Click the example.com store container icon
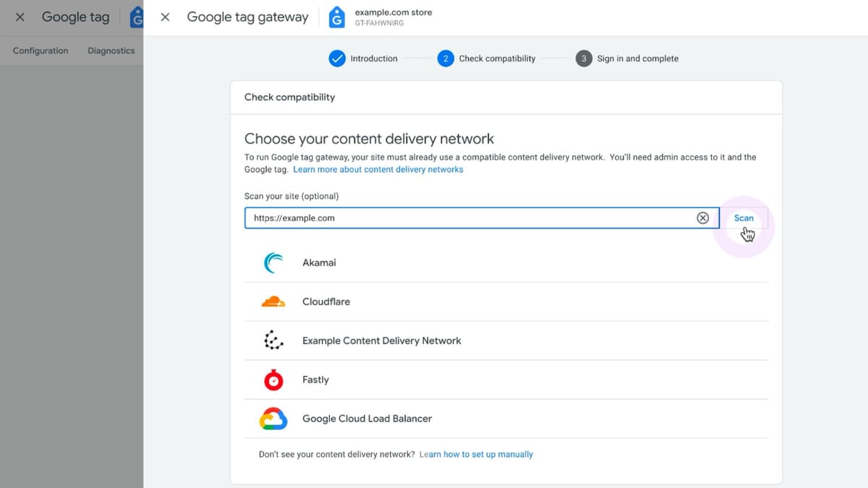The height and width of the screenshot is (488, 868). click(x=336, y=17)
